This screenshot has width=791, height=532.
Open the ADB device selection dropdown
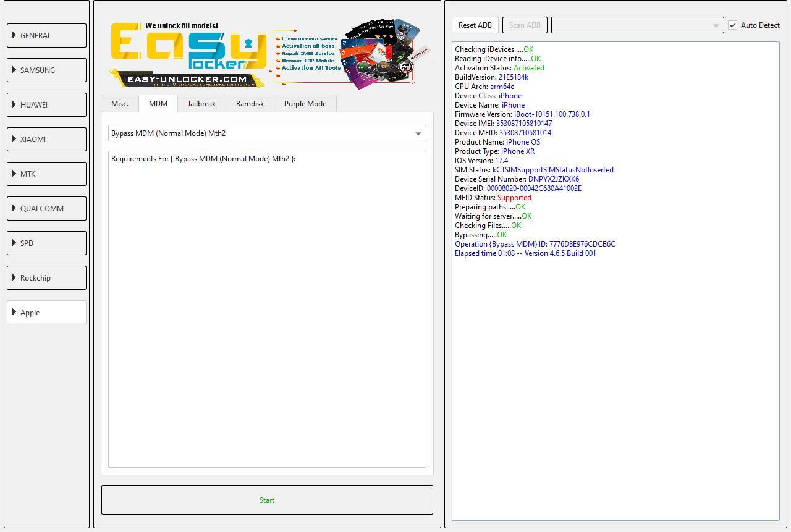(x=637, y=25)
